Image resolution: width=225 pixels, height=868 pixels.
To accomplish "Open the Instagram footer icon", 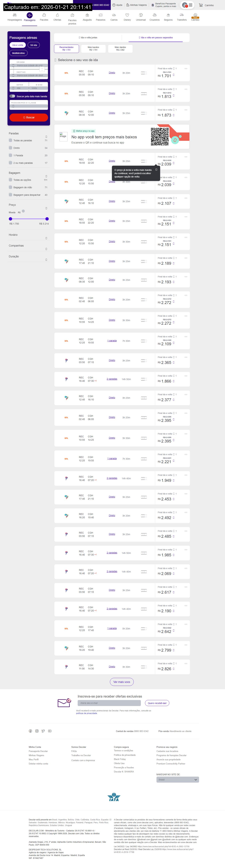I will 37,731.
